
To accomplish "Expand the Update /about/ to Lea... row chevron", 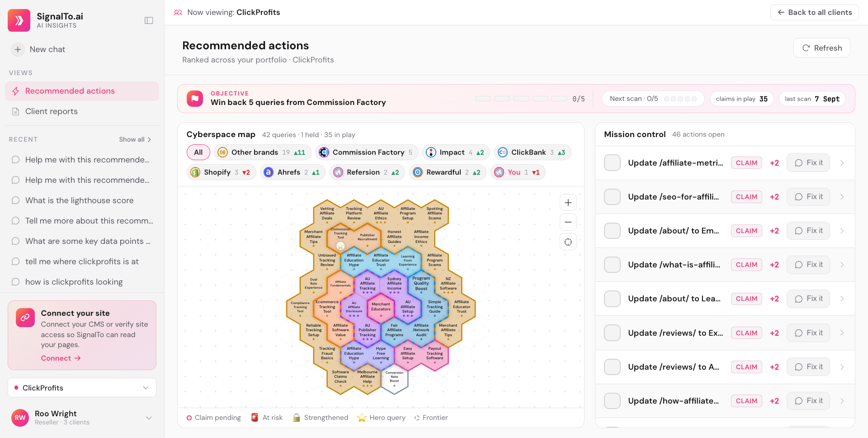I will point(842,299).
